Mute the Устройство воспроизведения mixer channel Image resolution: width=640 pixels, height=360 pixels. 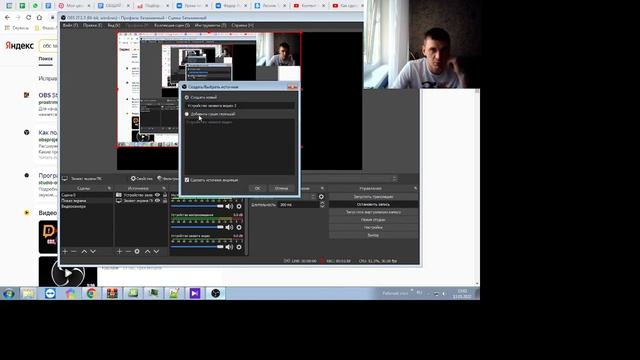tap(229, 227)
